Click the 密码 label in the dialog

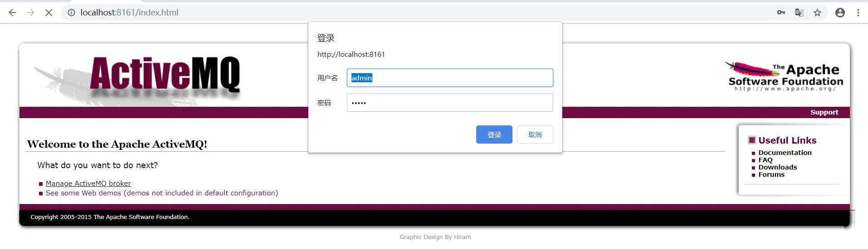324,103
